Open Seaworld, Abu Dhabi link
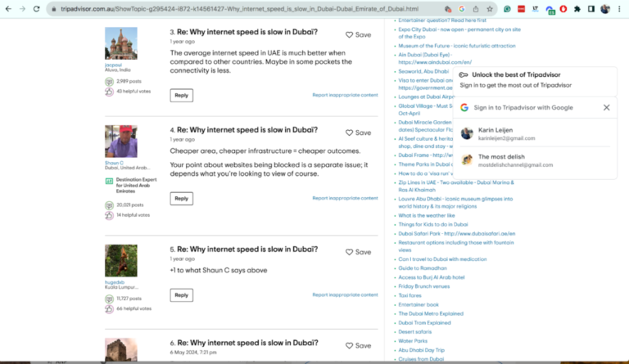The width and height of the screenshot is (629, 364). pos(423,71)
